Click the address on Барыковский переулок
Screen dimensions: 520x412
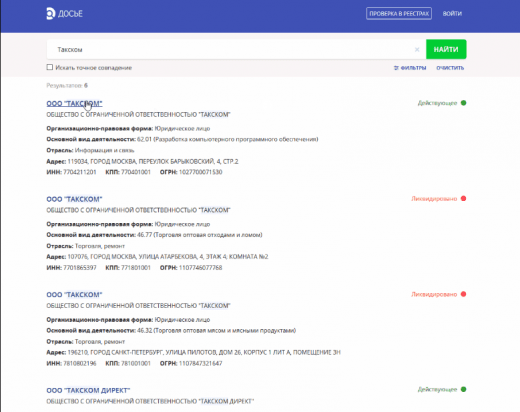point(153,161)
